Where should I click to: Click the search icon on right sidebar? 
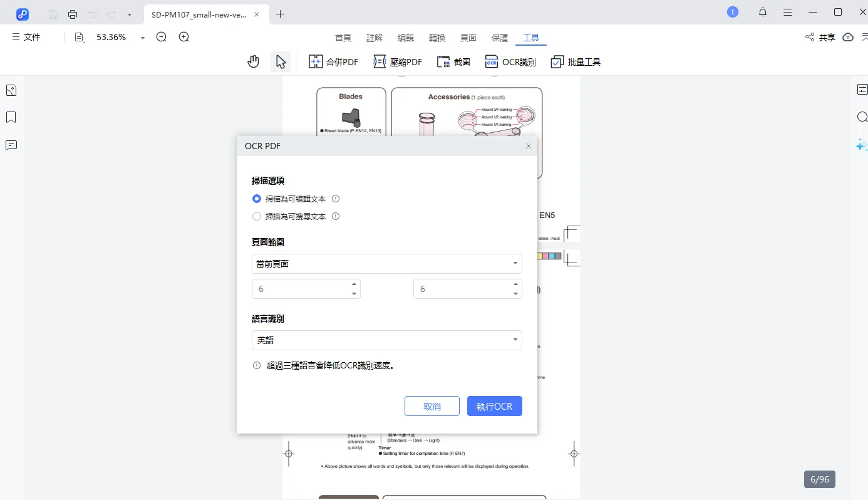click(x=862, y=117)
